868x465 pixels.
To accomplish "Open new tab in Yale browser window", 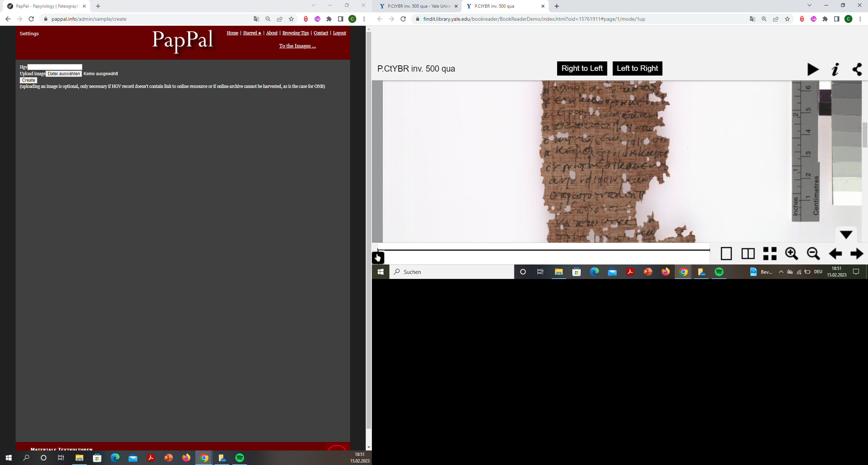I will (x=557, y=6).
